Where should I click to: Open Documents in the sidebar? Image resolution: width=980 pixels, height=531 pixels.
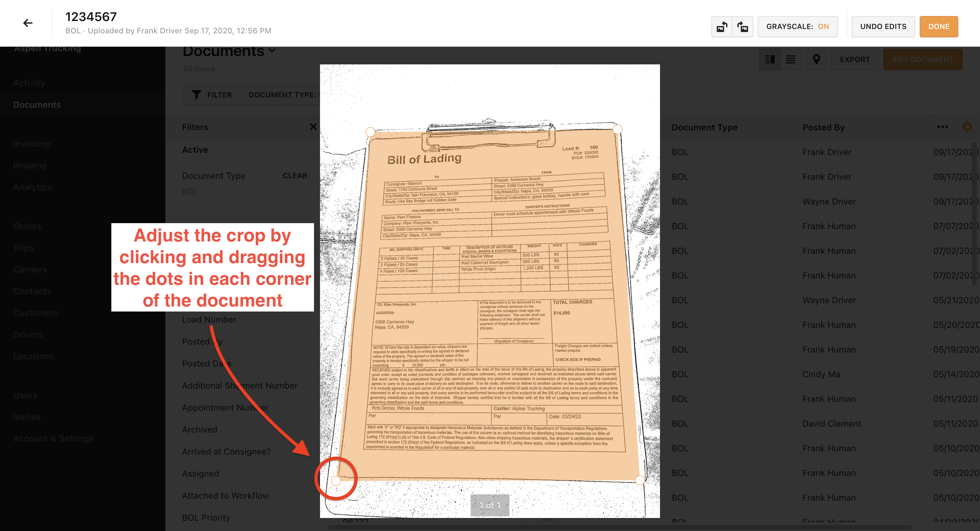pos(37,105)
